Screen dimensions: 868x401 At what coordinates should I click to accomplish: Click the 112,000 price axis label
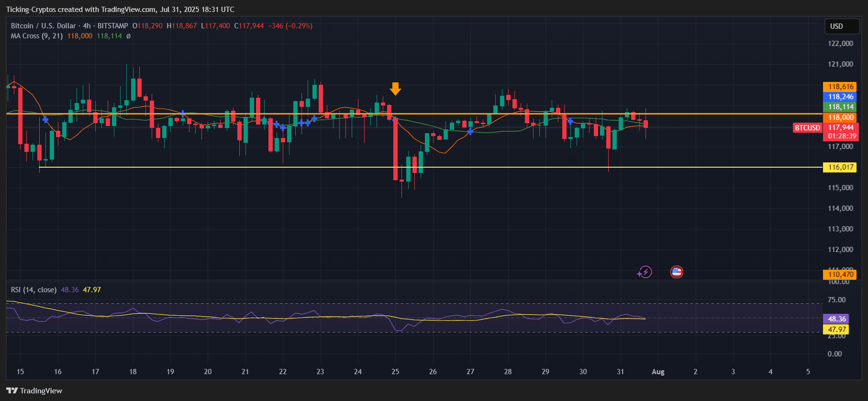(x=840, y=250)
